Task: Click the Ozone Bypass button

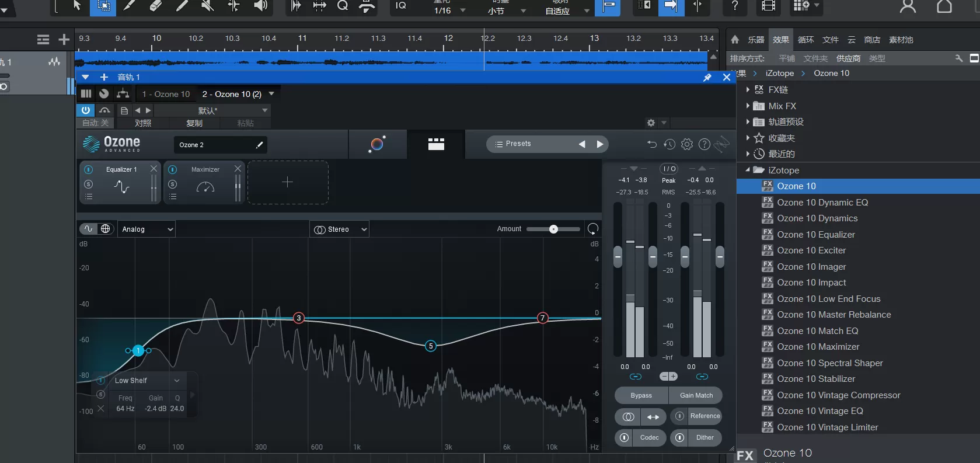Action: point(641,395)
